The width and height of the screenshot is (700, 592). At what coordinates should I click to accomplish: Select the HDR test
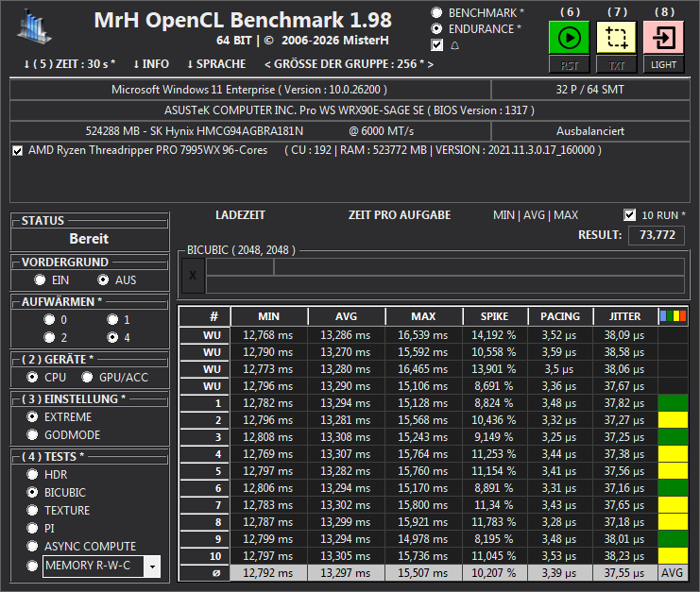click(x=32, y=474)
